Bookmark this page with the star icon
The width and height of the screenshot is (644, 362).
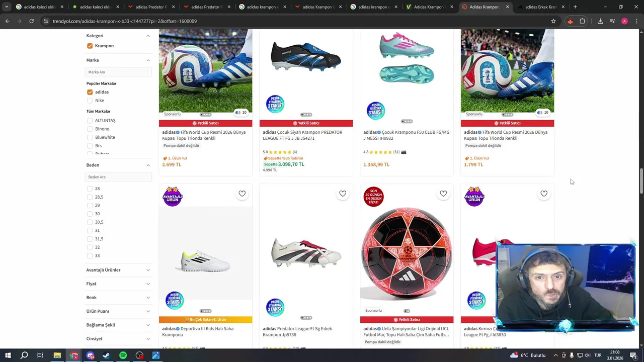click(x=553, y=21)
